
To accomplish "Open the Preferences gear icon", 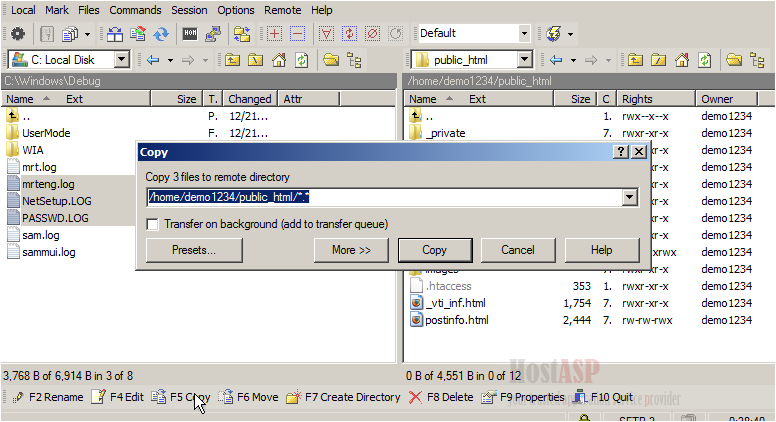I will coord(17,34).
